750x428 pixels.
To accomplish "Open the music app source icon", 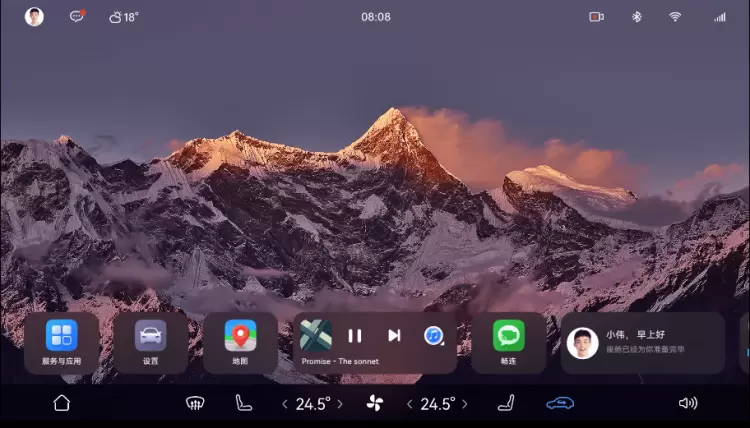I will 434,336.
